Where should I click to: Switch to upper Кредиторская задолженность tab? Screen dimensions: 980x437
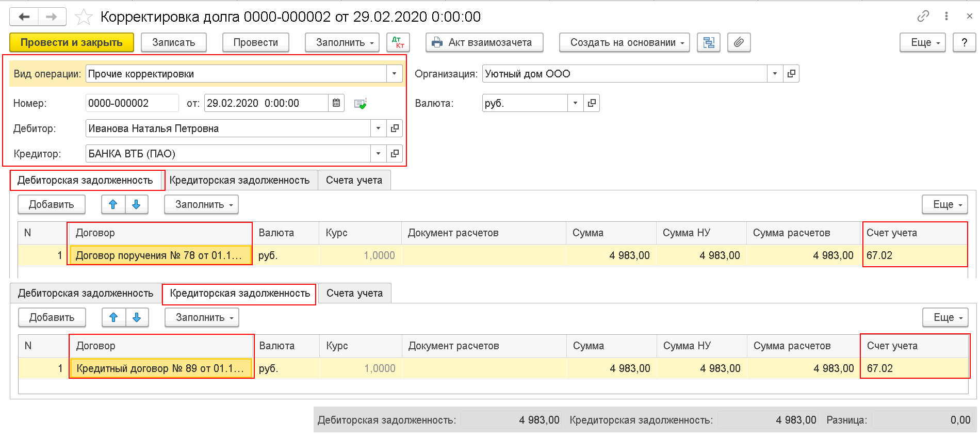click(x=239, y=180)
